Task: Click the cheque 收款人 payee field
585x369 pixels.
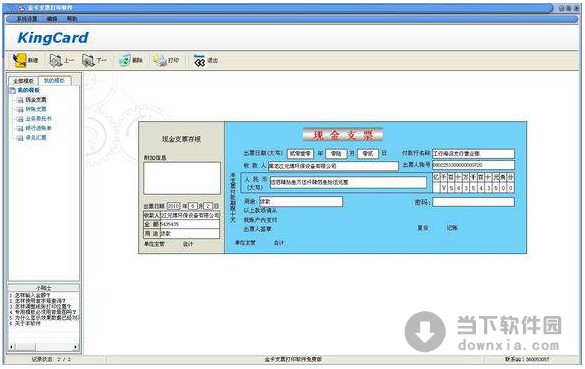Action: tap(333, 166)
